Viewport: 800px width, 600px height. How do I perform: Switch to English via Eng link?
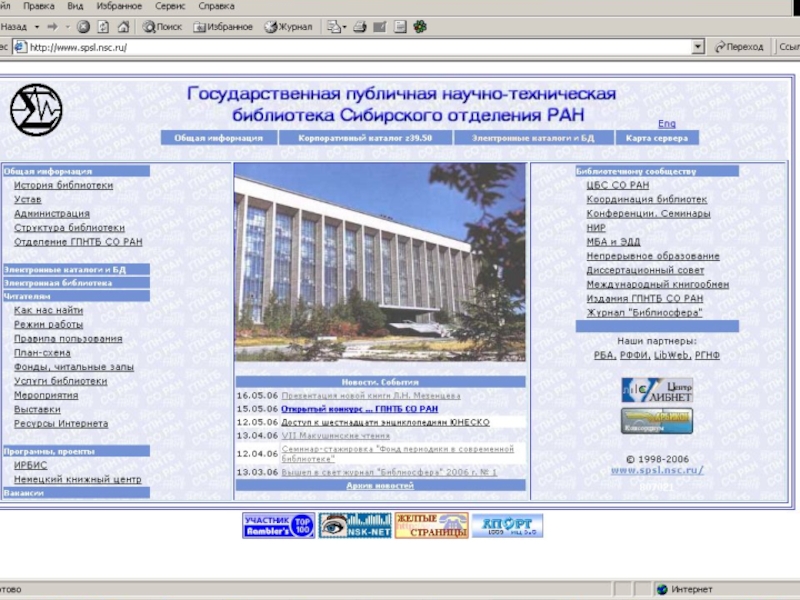point(666,124)
